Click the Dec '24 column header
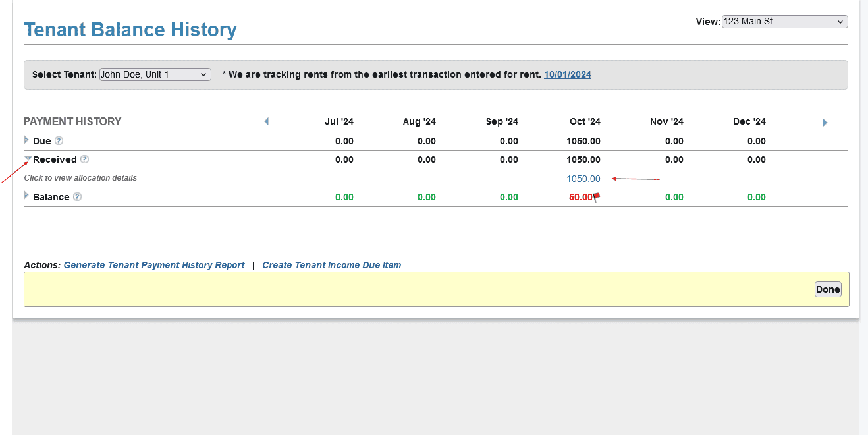This screenshot has height=435, width=868. point(749,121)
